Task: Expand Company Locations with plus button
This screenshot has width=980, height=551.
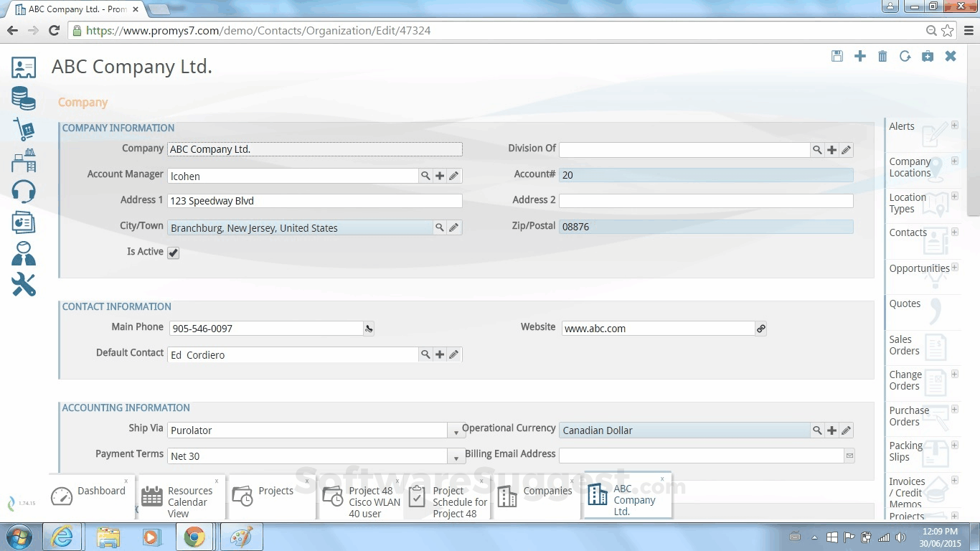Action: coord(955,161)
